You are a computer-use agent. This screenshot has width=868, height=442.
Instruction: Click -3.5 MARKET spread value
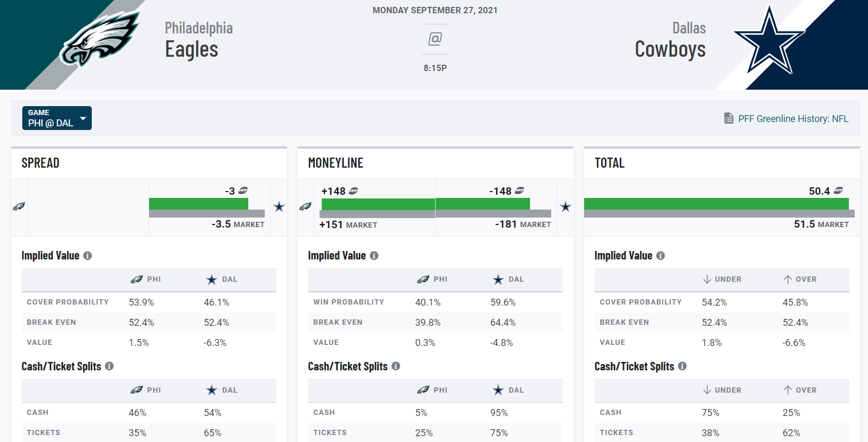(238, 224)
